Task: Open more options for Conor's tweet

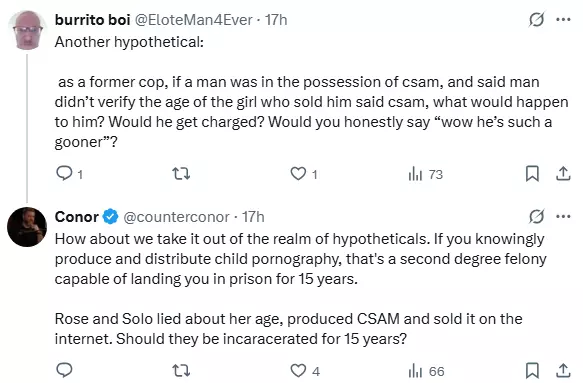Action: [563, 216]
